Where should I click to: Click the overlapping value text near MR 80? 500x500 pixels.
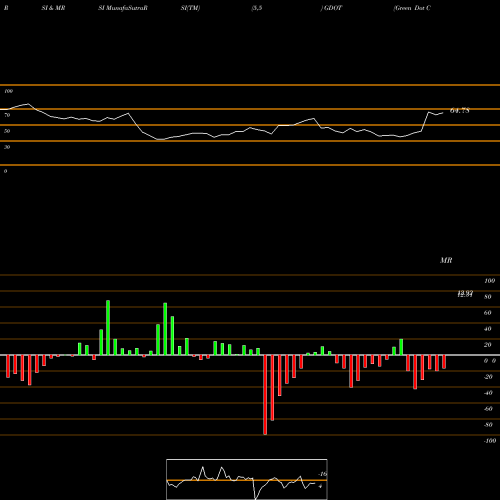coord(465,294)
